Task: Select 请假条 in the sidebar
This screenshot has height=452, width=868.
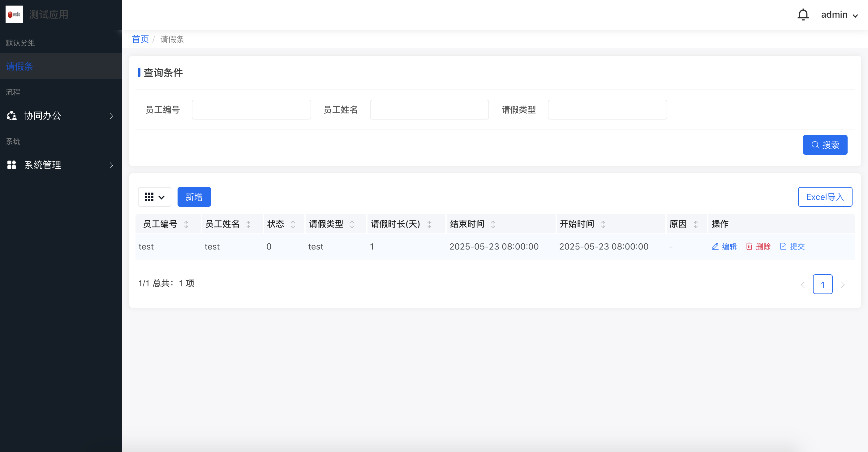Action: tap(19, 67)
